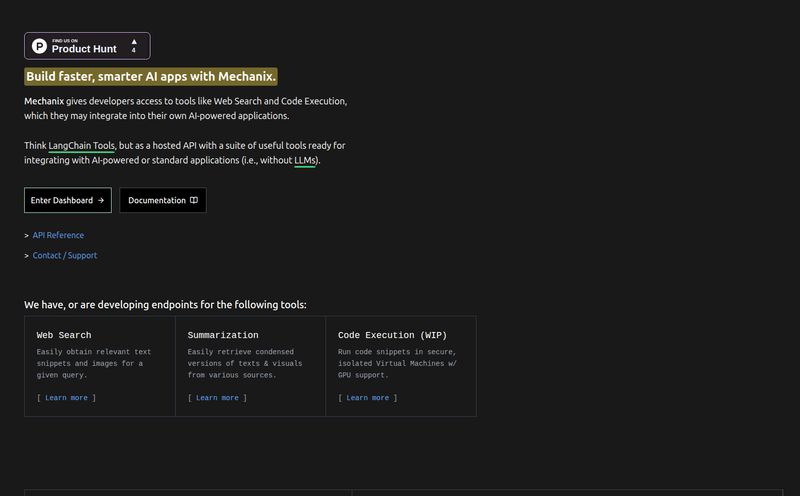
Task: Click the bold 'Mechanix' word in intro paragraph
Action: coord(44,101)
